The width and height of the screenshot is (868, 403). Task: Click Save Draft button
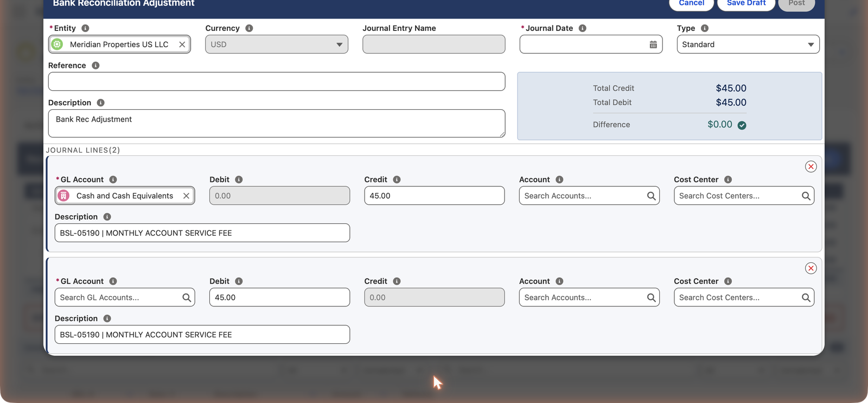[746, 3]
